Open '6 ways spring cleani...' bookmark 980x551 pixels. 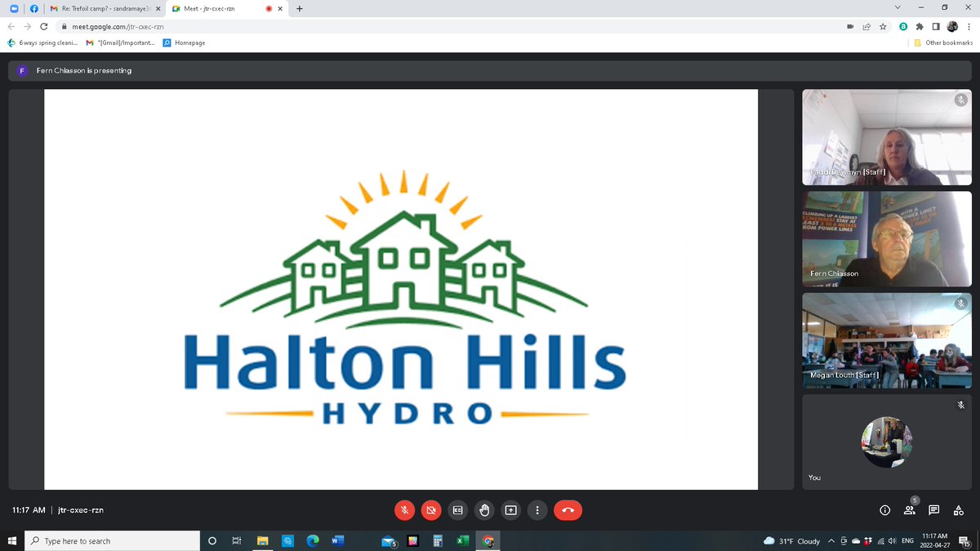point(42,42)
